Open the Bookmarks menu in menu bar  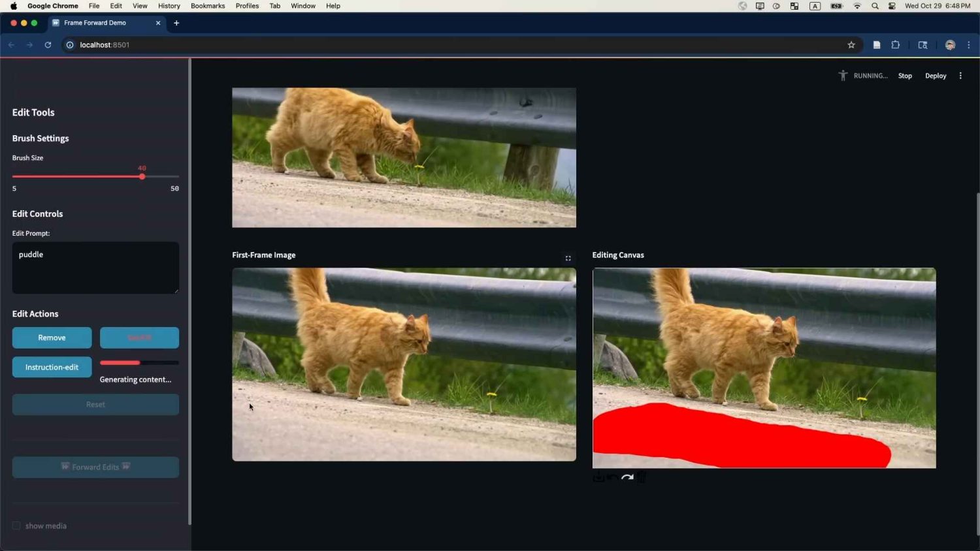(x=208, y=6)
